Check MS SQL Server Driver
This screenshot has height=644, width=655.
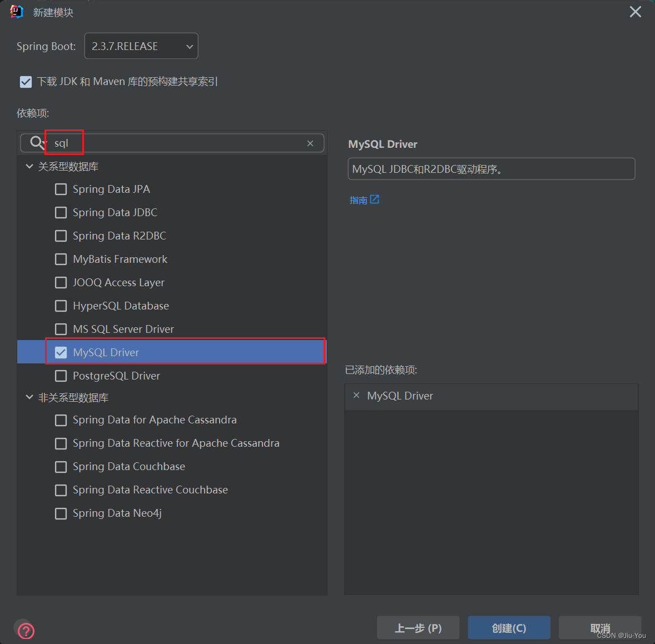pos(61,330)
